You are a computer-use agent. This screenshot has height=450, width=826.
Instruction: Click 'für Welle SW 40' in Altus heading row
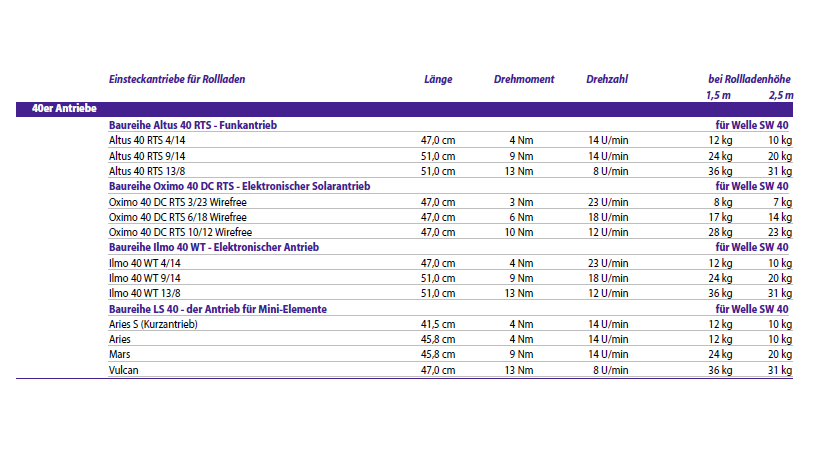(752, 125)
